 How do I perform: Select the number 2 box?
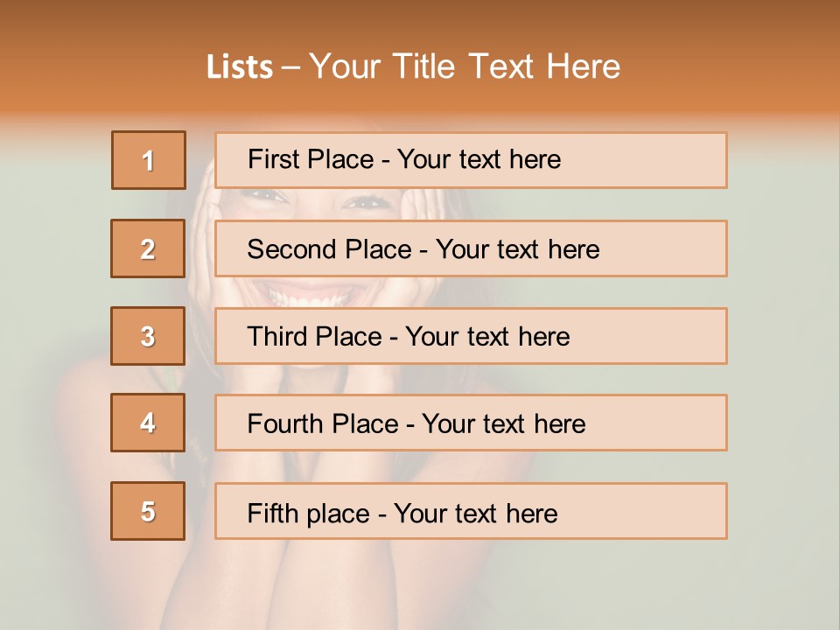pos(148,248)
